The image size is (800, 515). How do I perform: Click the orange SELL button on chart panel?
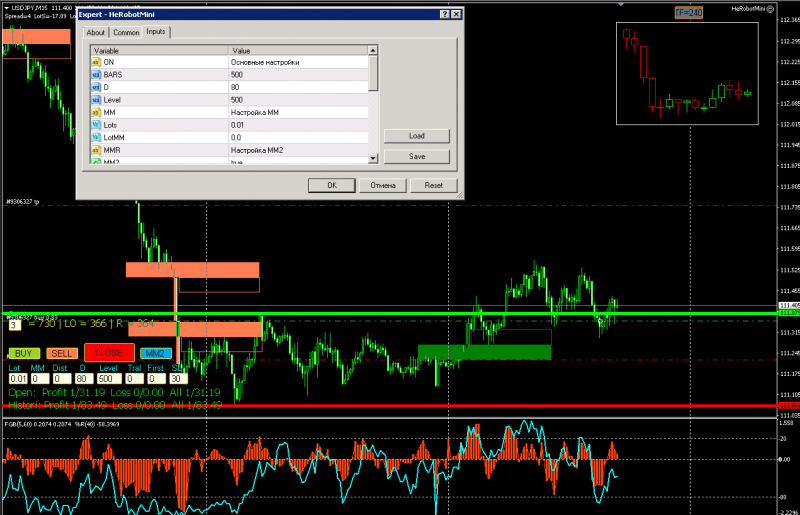[x=62, y=353]
